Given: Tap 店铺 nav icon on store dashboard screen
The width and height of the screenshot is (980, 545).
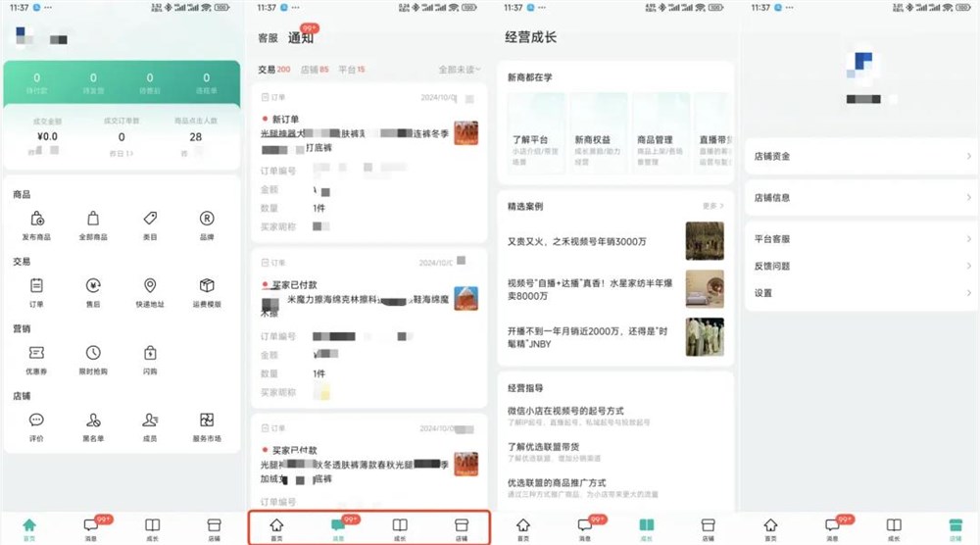Looking at the screenshot, I should pyautogui.click(x=214, y=525).
